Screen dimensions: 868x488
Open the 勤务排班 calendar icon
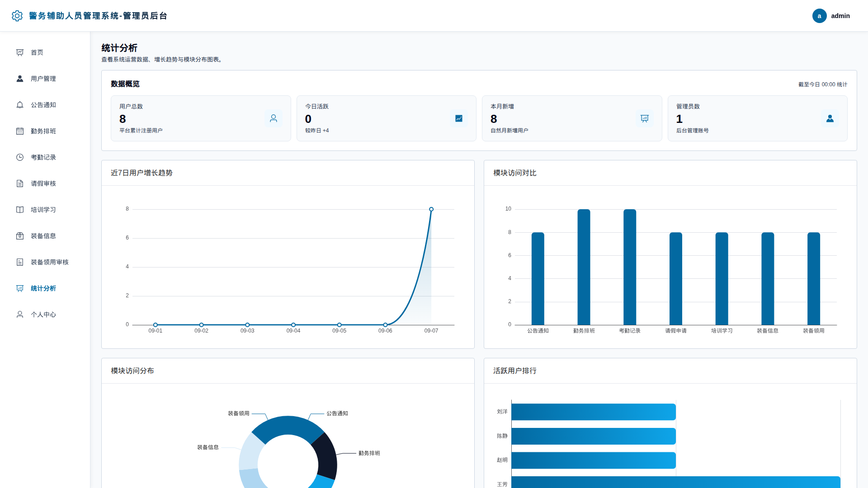pyautogui.click(x=20, y=131)
